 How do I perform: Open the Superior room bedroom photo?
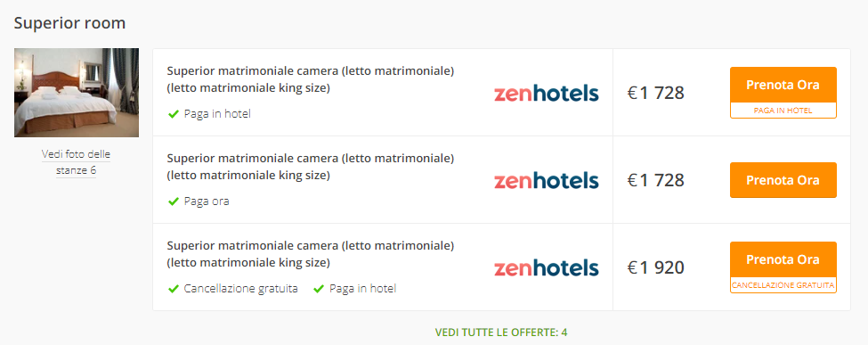77,93
